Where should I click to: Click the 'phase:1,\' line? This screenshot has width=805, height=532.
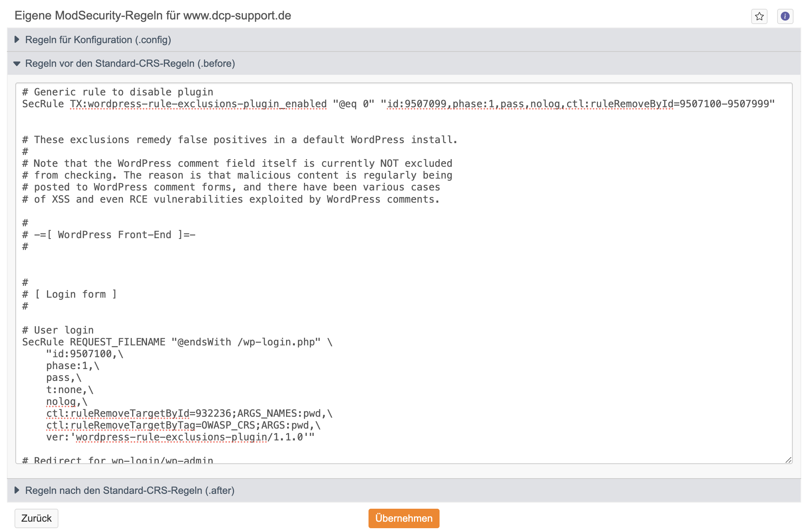click(x=73, y=366)
